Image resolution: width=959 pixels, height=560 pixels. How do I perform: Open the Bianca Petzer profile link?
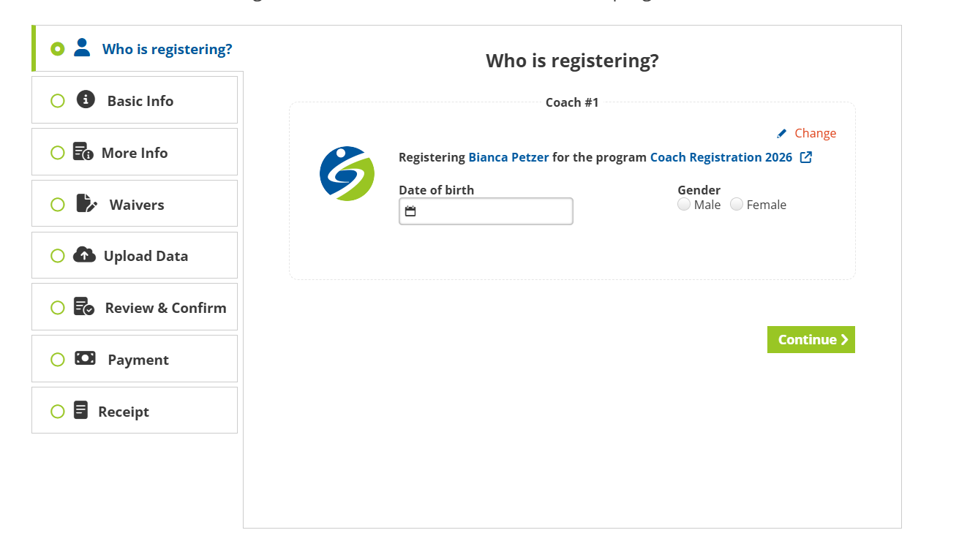(x=508, y=157)
